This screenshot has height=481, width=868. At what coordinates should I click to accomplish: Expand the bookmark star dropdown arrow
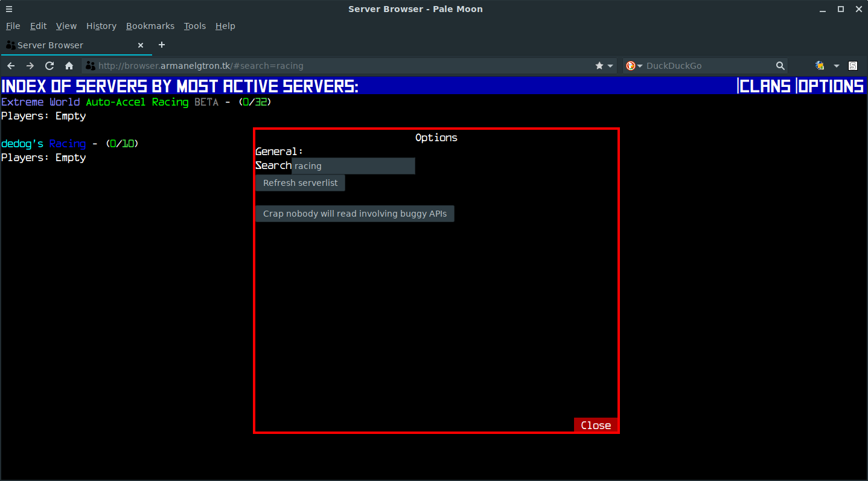click(x=610, y=66)
